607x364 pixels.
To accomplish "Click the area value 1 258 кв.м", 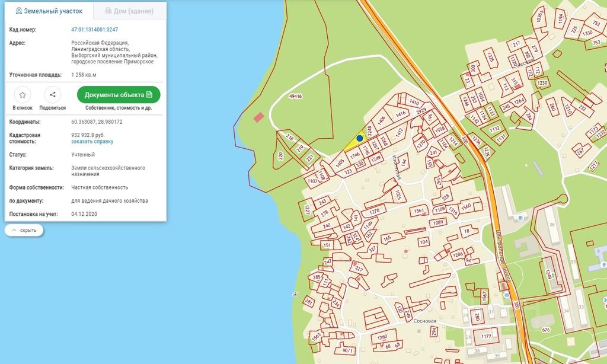I will [84, 75].
